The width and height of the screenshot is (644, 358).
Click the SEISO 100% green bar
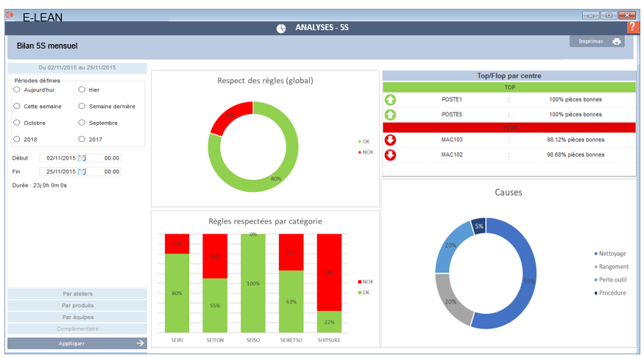253,283
